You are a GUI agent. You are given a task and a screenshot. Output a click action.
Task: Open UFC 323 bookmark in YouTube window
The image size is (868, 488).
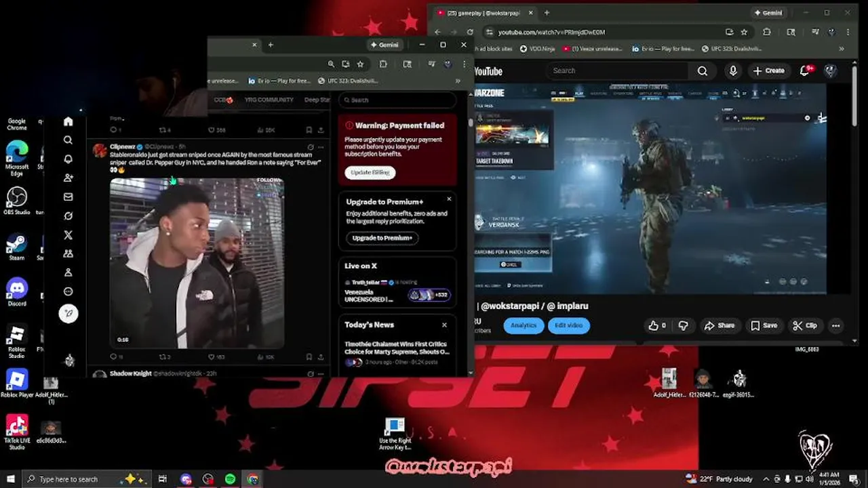click(x=732, y=49)
